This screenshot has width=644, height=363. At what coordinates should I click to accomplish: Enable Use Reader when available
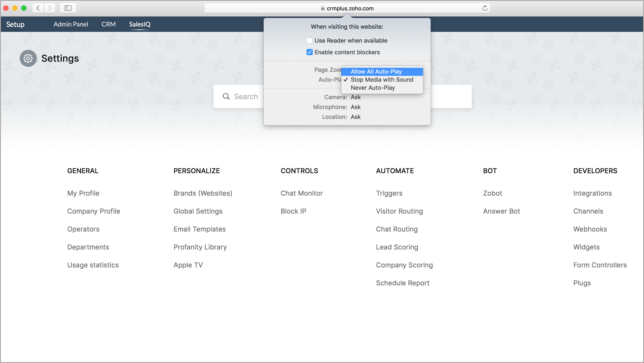(x=309, y=40)
